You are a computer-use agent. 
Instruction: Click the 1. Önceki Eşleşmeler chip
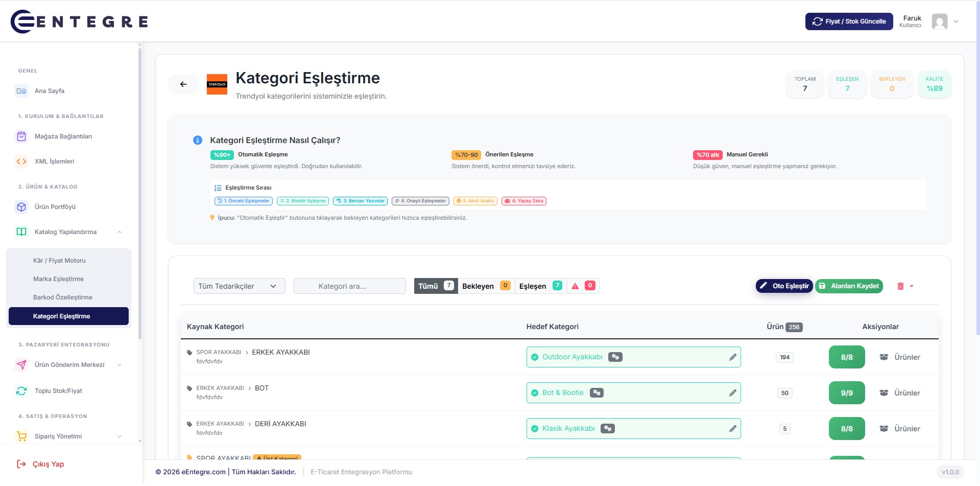point(244,201)
